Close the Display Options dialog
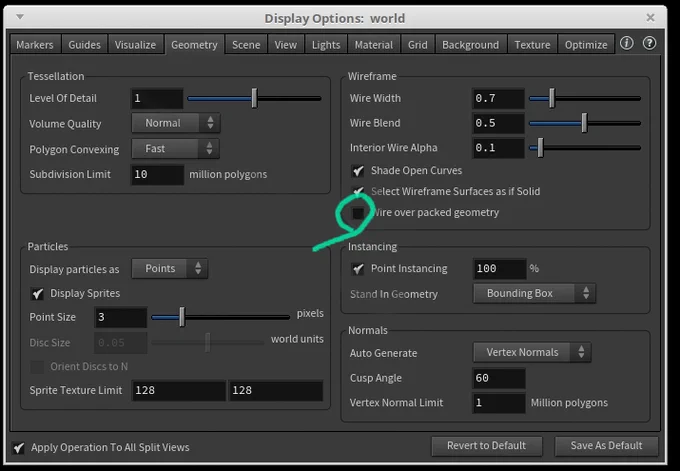This screenshot has height=471, width=680. [650, 17]
